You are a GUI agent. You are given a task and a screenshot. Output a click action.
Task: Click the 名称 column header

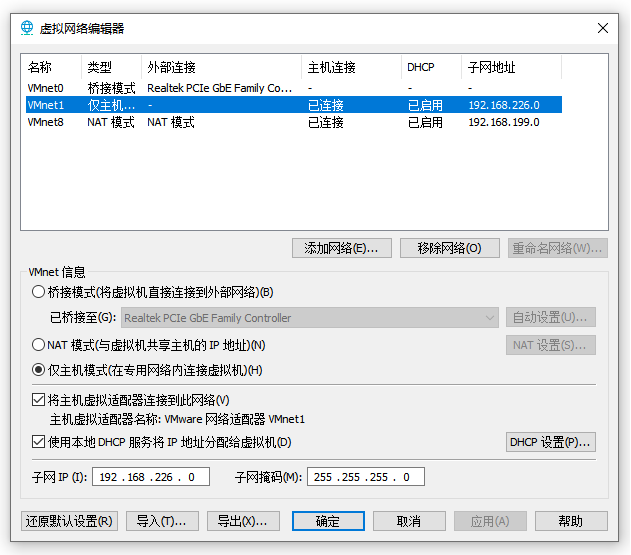52,67
